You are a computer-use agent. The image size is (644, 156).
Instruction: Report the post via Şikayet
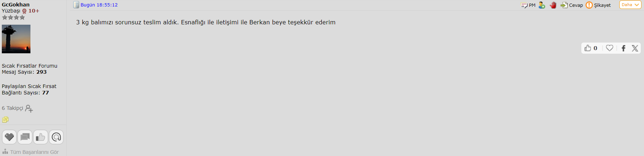[x=599, y=5]
